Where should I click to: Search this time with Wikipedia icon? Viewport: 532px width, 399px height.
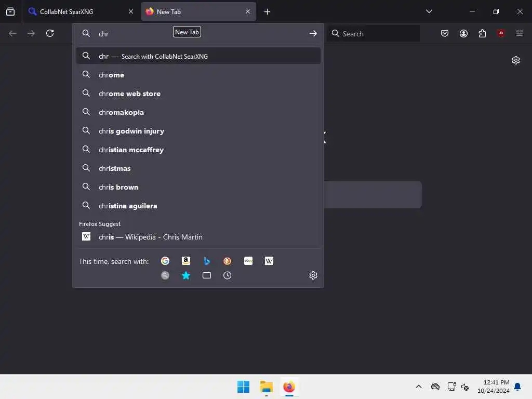click(269, 261)
